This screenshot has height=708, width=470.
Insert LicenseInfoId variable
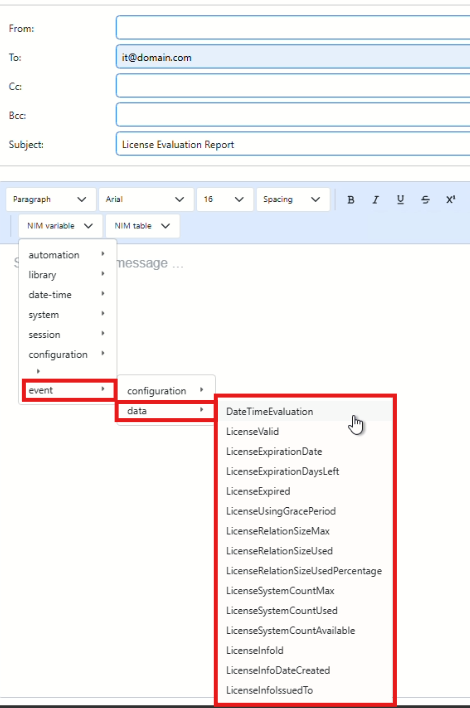305,650
